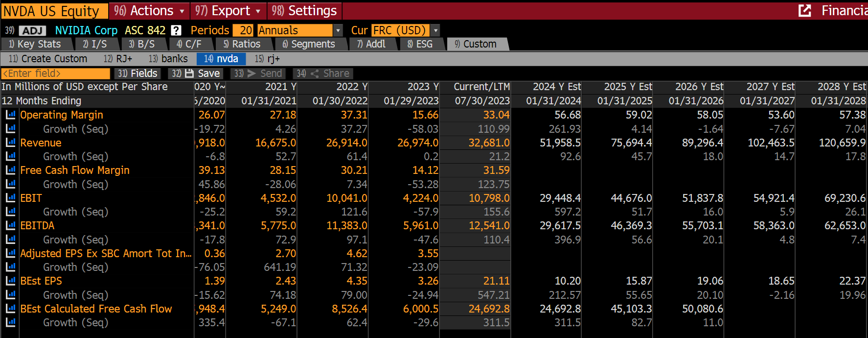Open the Settings menu
The height and width of the screenshot is (338, 868).
[x=304, y=11]
